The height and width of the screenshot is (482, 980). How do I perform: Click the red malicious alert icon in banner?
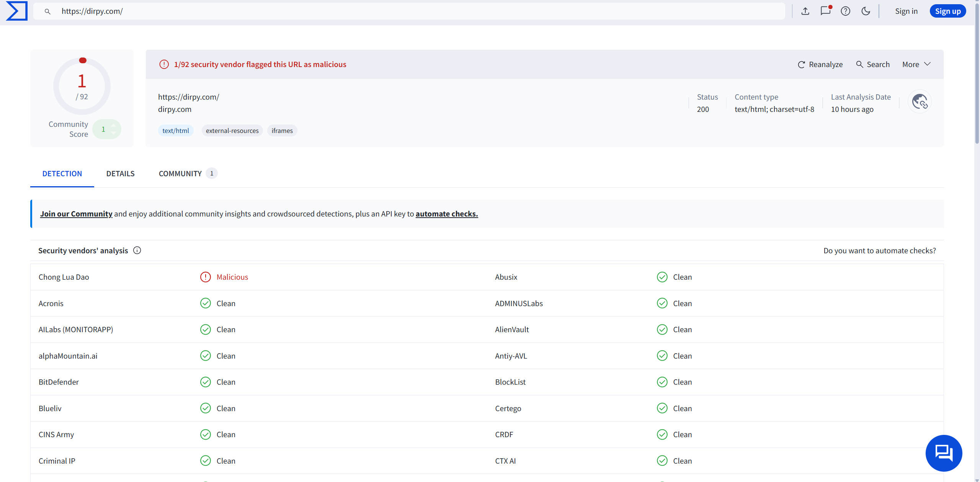164,64
